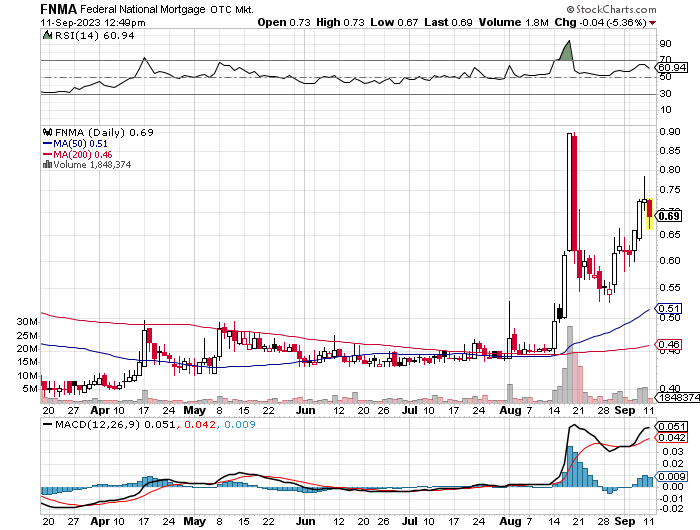Click the RSI area icon beside RSI(14)
The height and width of the screenshot is (530, 700).
click(47, 35)
